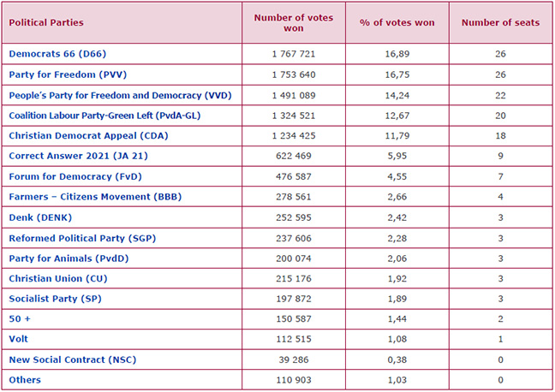Click the Number of seats column header

[x=500, y=23]
